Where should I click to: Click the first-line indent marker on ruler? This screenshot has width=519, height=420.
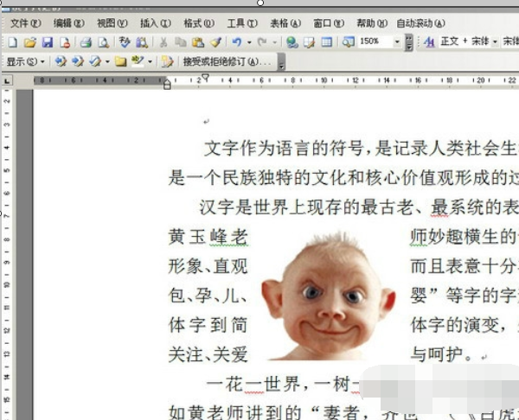(x=206, y=78)
